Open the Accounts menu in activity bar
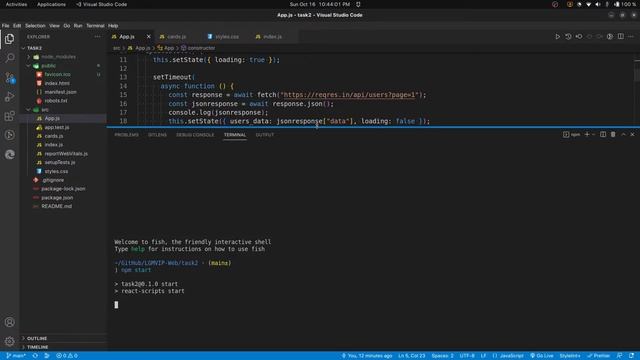The height and width of the screenshot is (360, 640). pos(9,322)
